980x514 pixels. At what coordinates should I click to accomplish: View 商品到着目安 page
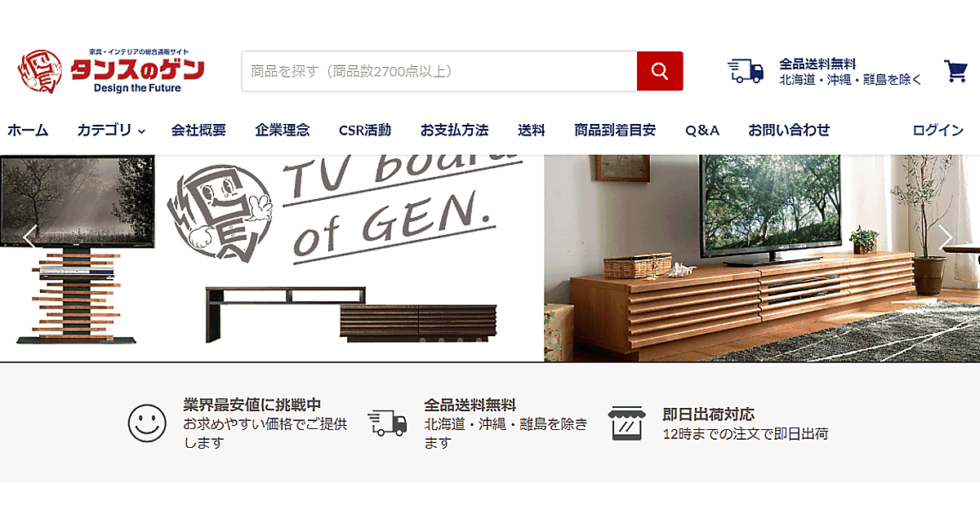point(615,130)
